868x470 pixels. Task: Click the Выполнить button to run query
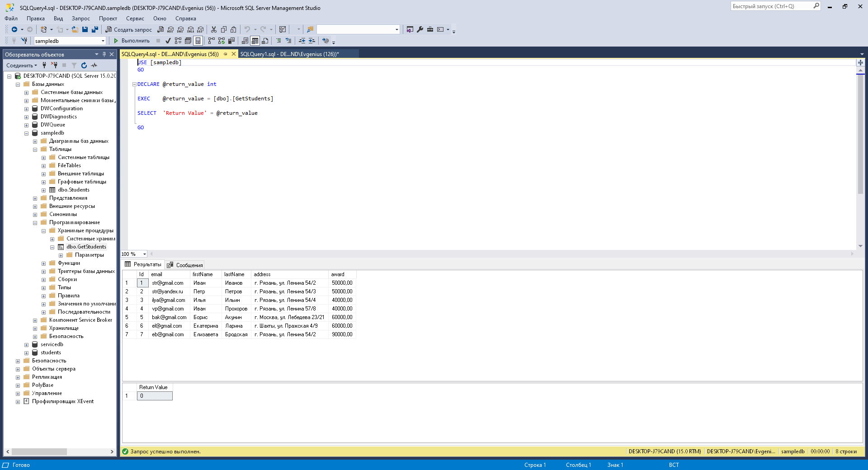(134, 41)
